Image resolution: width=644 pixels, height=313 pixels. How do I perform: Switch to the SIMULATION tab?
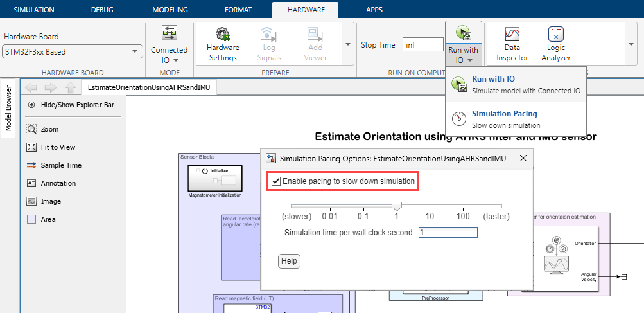[34, 10]
